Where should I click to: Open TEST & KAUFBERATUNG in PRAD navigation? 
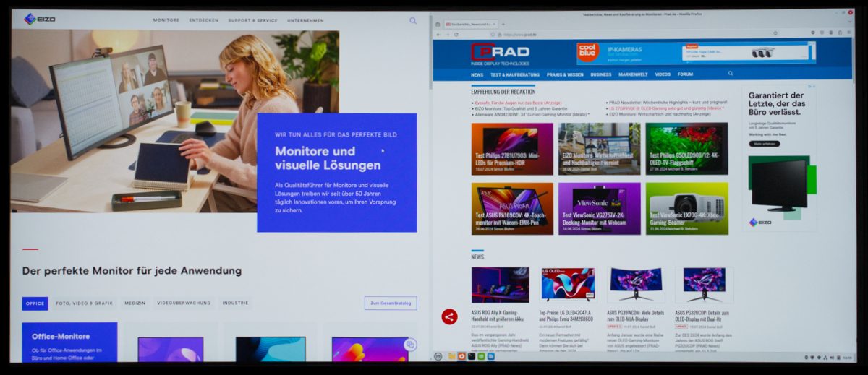pos(515,74)
